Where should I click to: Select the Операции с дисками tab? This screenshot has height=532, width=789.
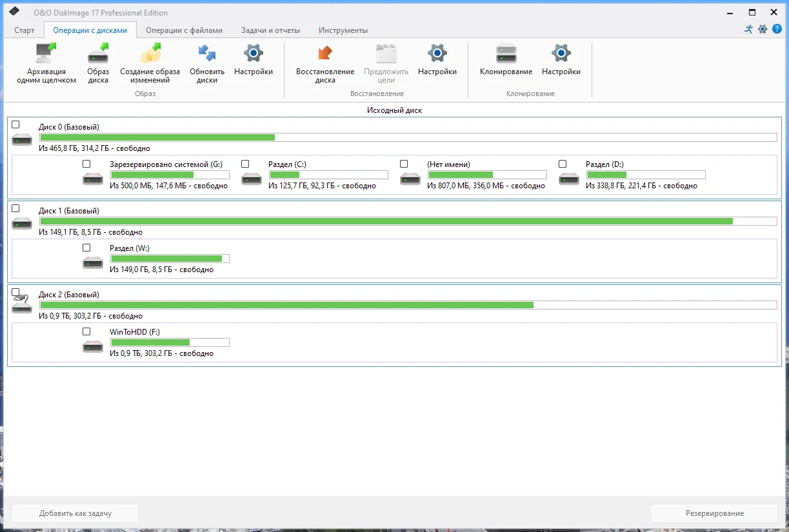pos(90,30)
